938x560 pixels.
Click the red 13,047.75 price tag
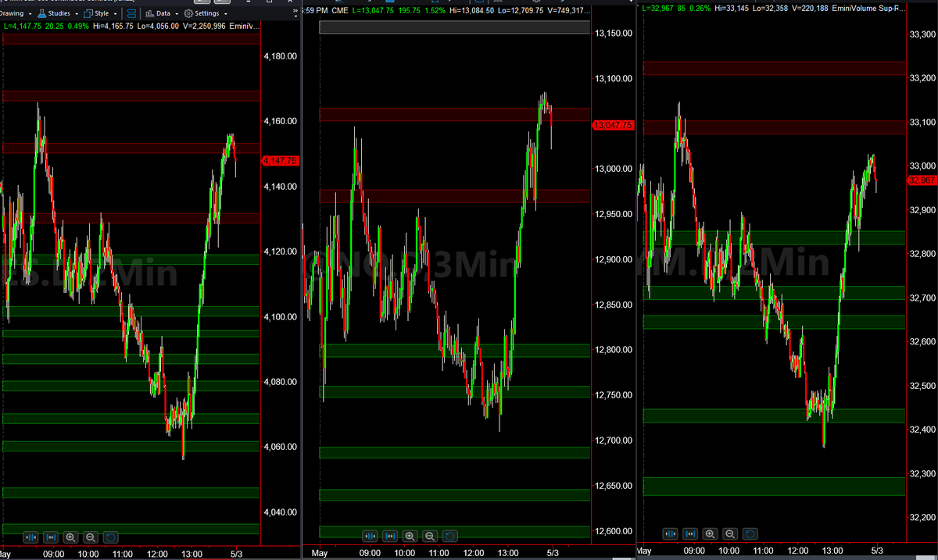pos(614,125)
